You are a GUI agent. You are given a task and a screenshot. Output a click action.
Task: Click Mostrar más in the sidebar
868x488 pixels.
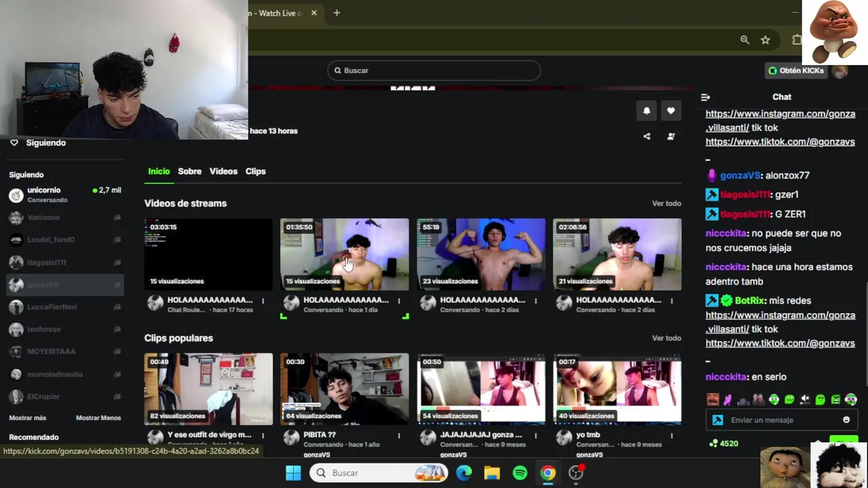(x=28, y=418)
